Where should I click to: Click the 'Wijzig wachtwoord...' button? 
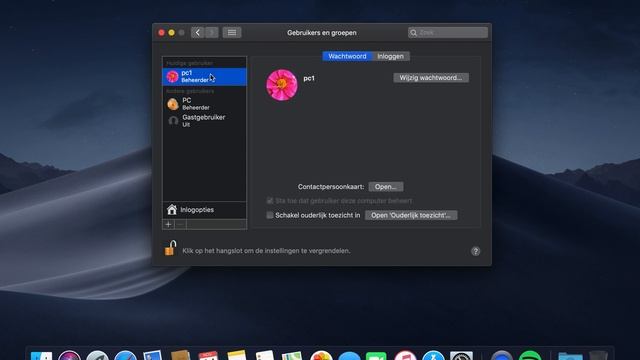tap(431, 78)
